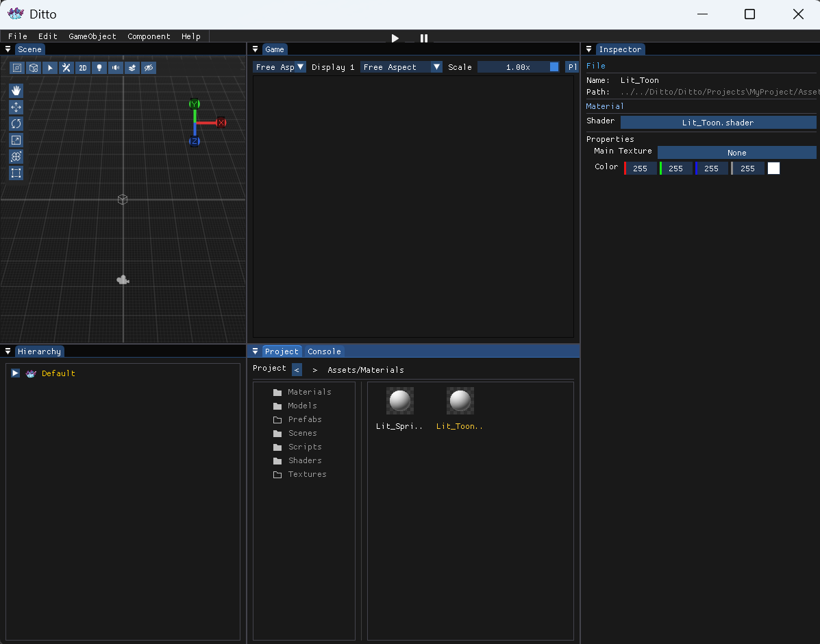Select the Hierarchy tab
The image size is (820, 644).
(x=40, y=351)
